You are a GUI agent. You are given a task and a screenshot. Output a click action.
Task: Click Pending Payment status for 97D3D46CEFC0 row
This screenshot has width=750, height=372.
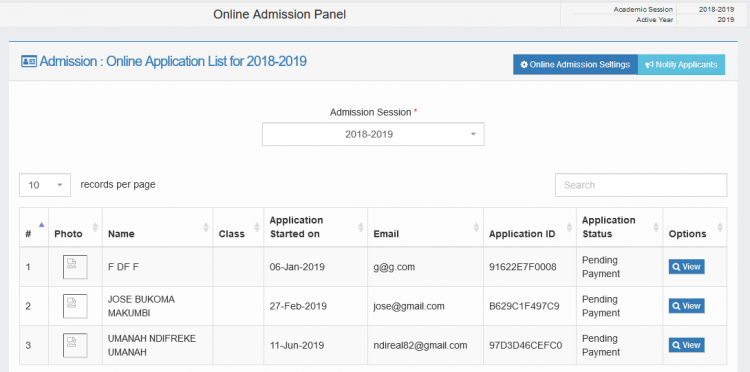click(601, 345)
